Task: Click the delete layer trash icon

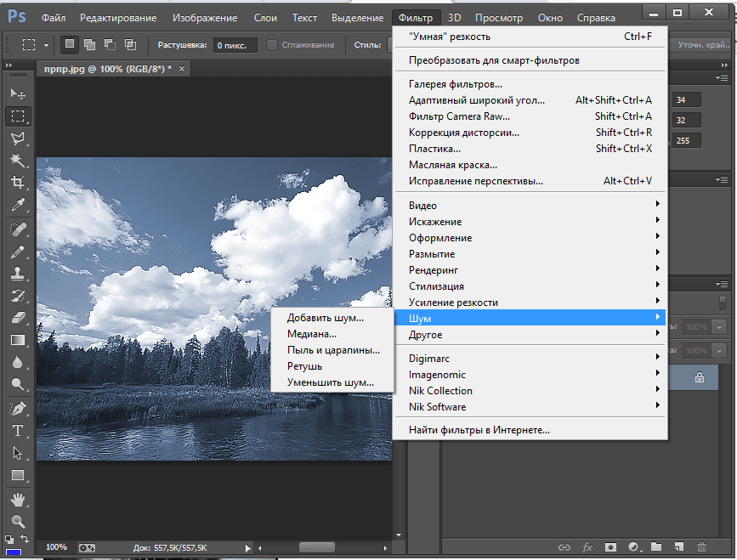Action: click(701, 547)
